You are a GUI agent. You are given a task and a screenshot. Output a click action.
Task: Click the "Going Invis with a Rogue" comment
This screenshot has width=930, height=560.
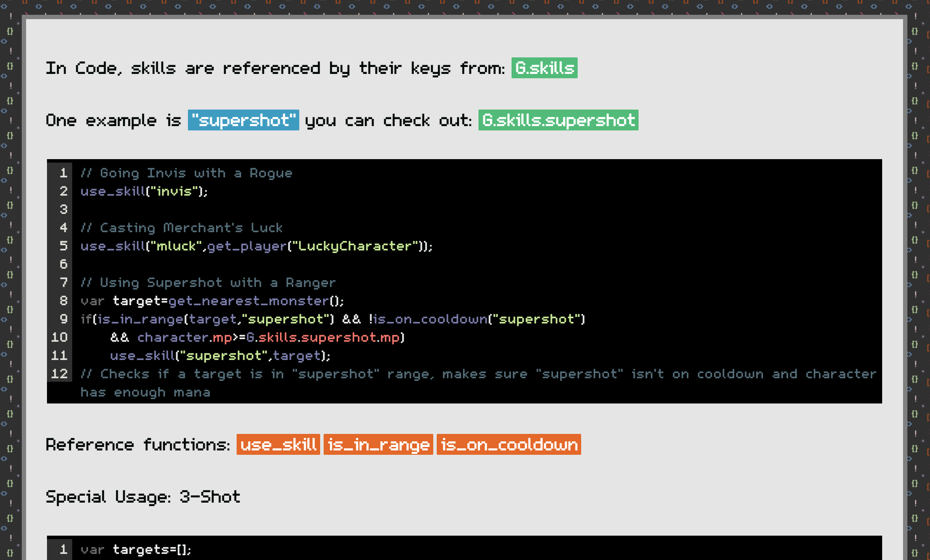[187, 173]
